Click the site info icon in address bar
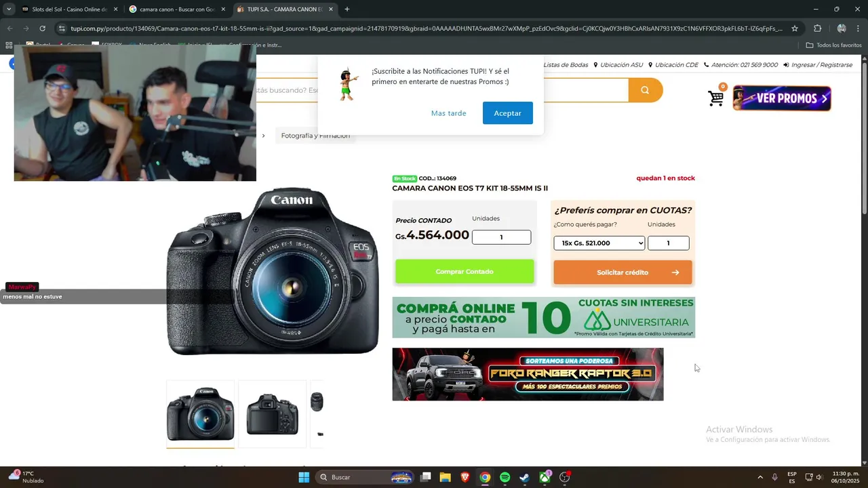Viewport: 868px width, 488px height. click(x=62, y=28)
